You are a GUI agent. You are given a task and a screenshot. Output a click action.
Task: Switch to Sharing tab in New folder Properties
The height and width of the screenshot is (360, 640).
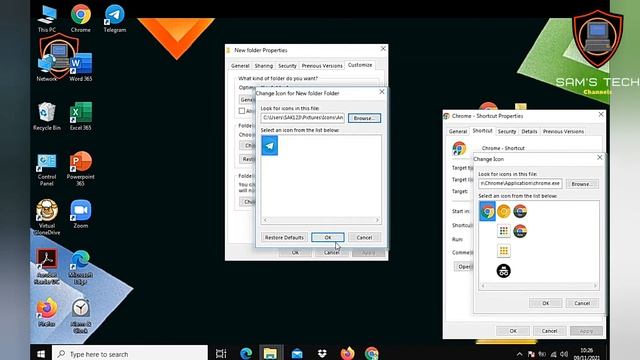pos(264,66)
